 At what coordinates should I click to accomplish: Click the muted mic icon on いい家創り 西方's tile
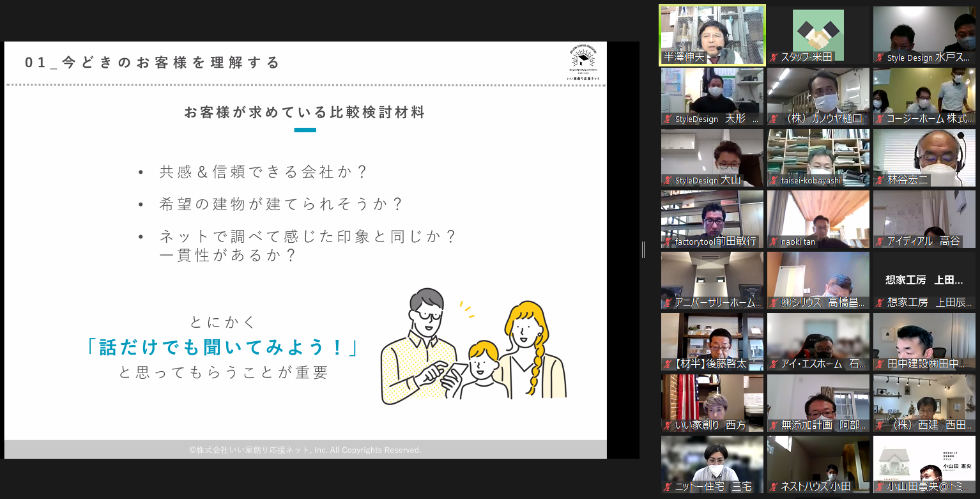coord(668,426)
